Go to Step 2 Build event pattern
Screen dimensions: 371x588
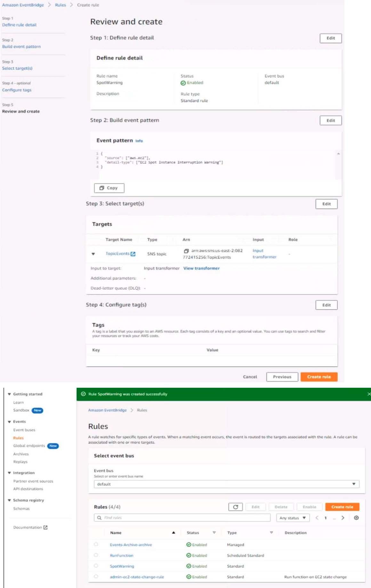click(x=21, y=47)
